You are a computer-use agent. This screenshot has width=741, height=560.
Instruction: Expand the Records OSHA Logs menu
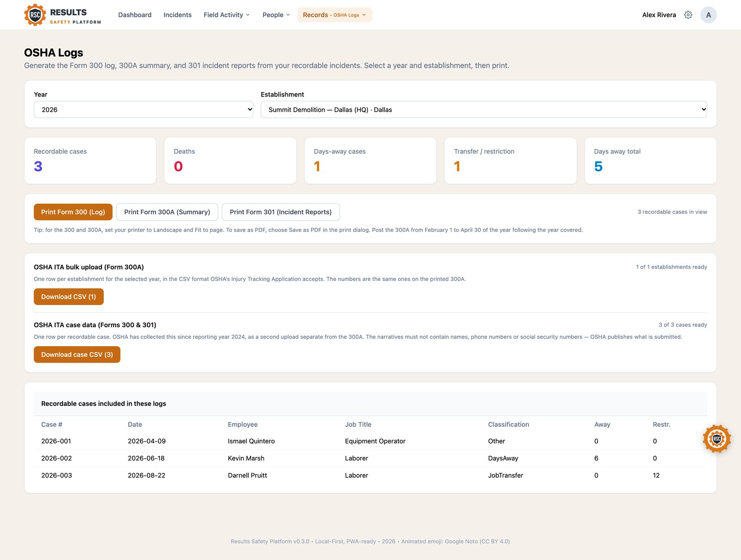(x=334, y=15)
